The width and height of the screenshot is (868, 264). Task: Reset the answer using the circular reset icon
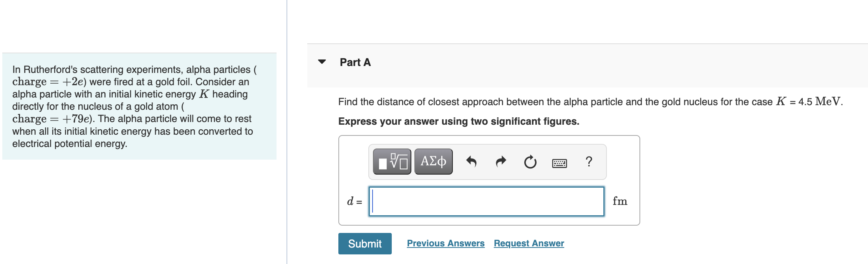[530, 162]
